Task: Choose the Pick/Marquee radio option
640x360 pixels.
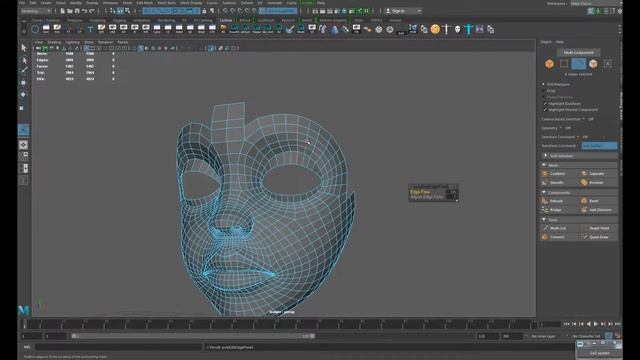Action: click(544, 84)
